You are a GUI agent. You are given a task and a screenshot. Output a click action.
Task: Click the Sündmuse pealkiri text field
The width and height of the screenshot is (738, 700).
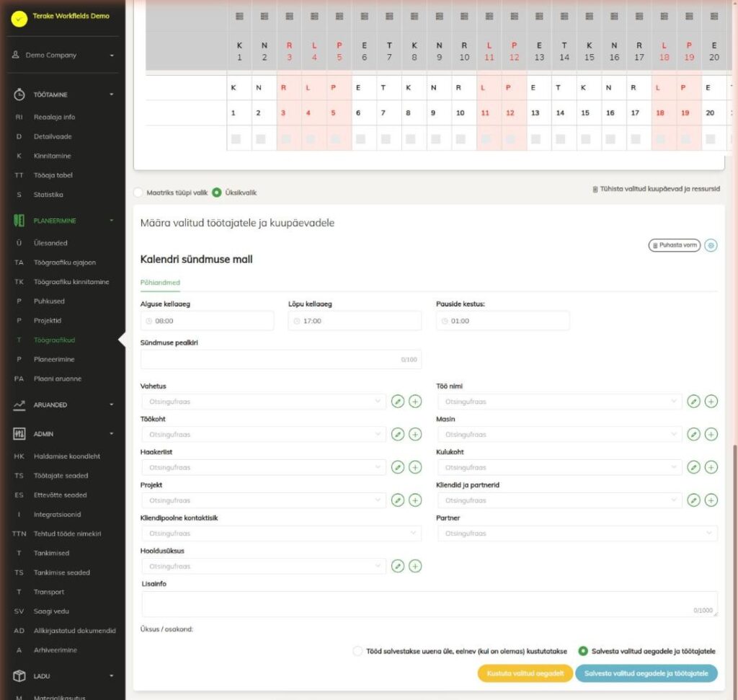click(x=281, y=359)
